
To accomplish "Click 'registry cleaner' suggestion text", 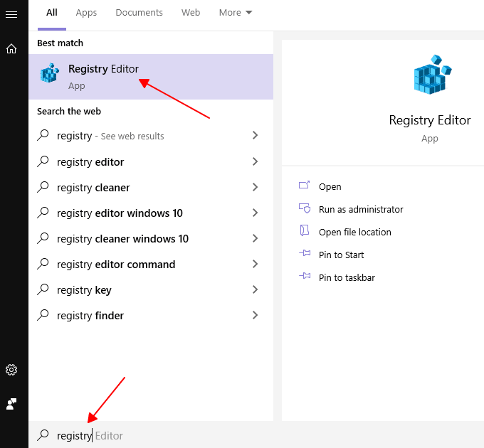I will coord(93,188).
